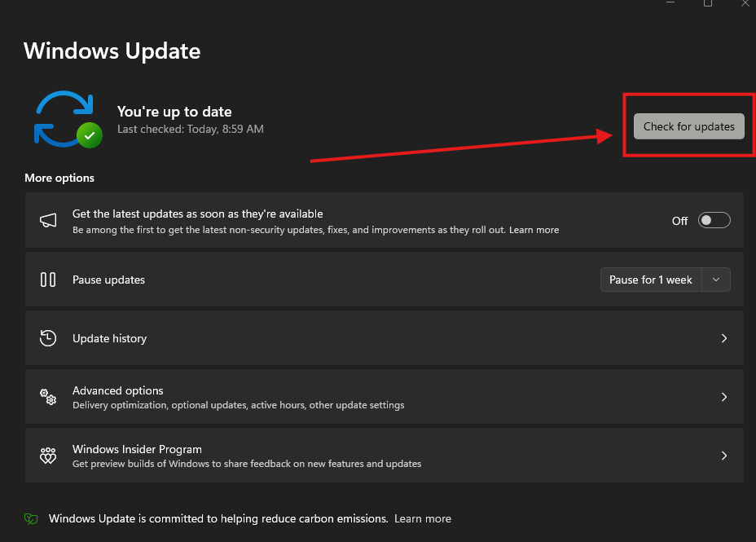Click the green leaf carbon emissions icon

coord(31,519)
